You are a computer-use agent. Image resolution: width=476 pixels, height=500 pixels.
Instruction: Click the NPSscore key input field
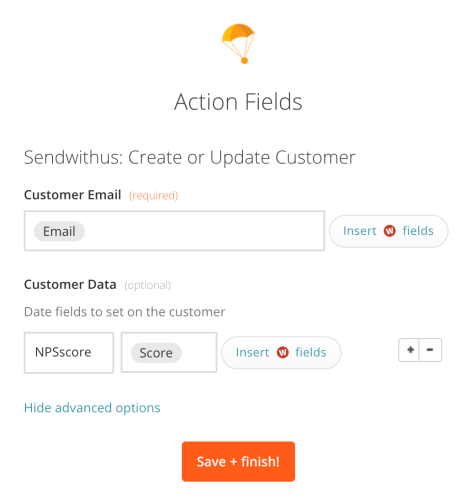69,352
